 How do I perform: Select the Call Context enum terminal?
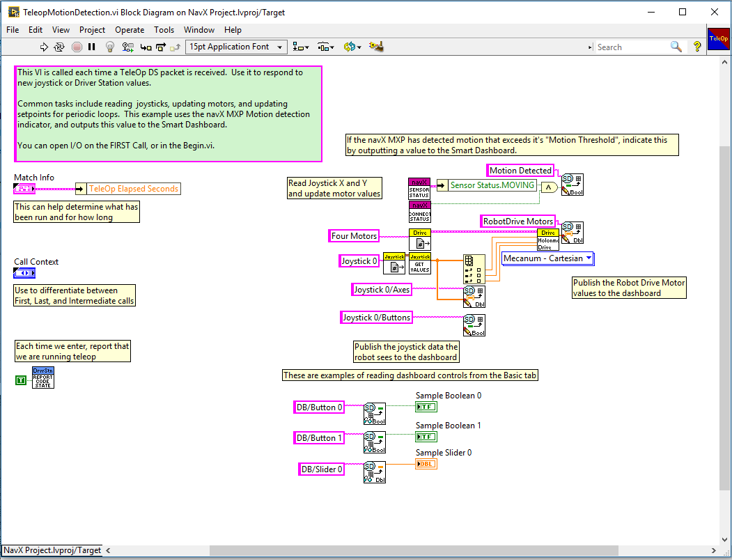click(25, 273)
